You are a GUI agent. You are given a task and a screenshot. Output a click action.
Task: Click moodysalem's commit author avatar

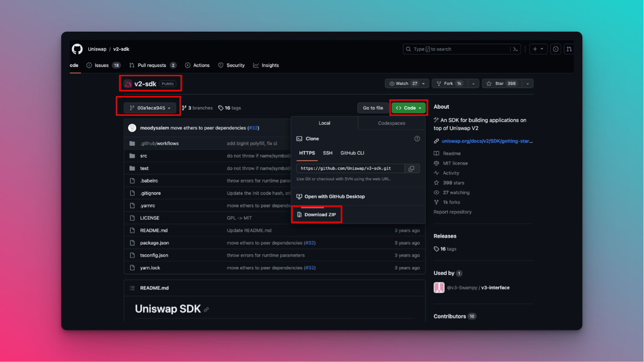(x=132, y=128)
